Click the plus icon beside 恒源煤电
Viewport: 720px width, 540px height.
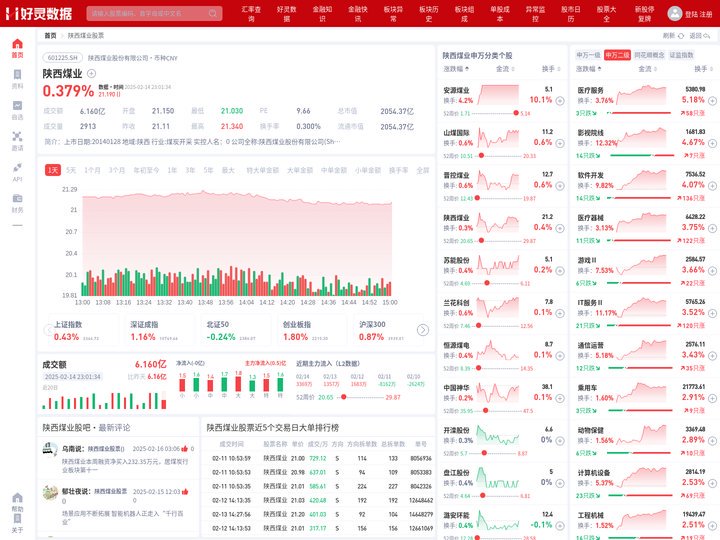coord(560,356)
